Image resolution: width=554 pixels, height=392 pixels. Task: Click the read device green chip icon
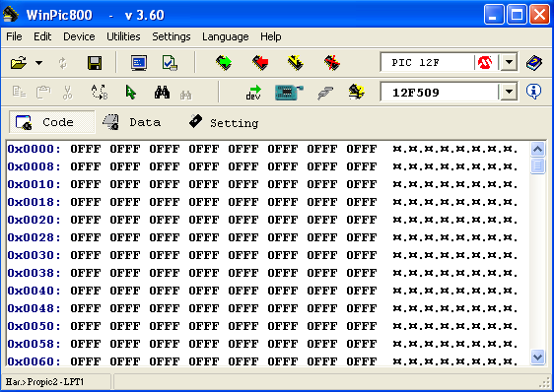(x=224, y=63)
